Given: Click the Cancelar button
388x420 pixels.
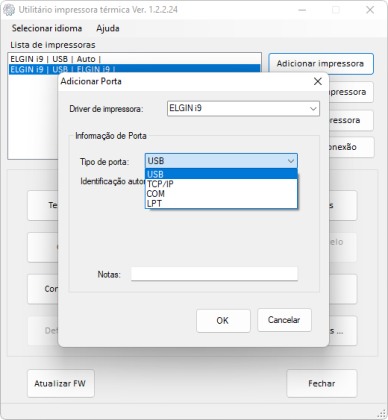Looking at the screenshot, I should coord(284,320).
